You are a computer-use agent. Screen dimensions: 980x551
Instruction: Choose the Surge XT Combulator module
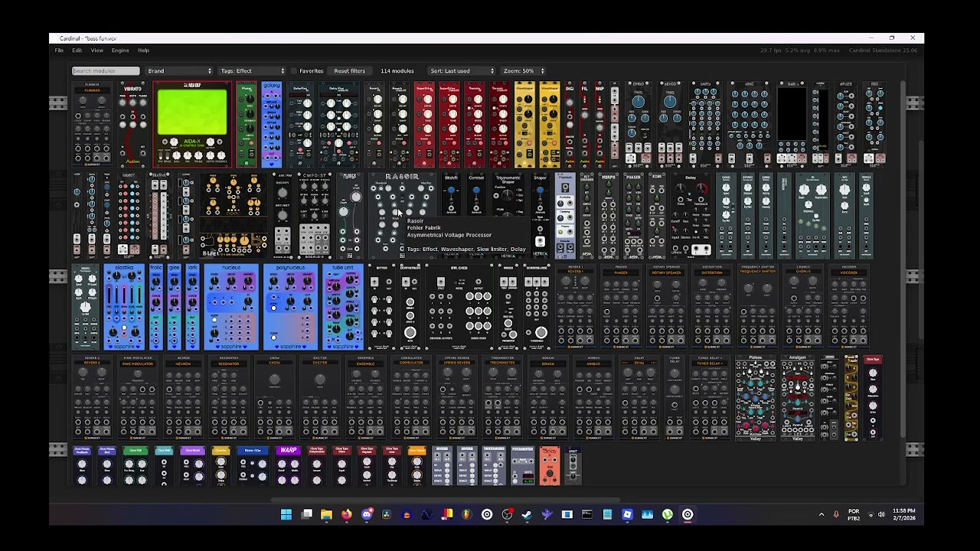tap(411, 398)
